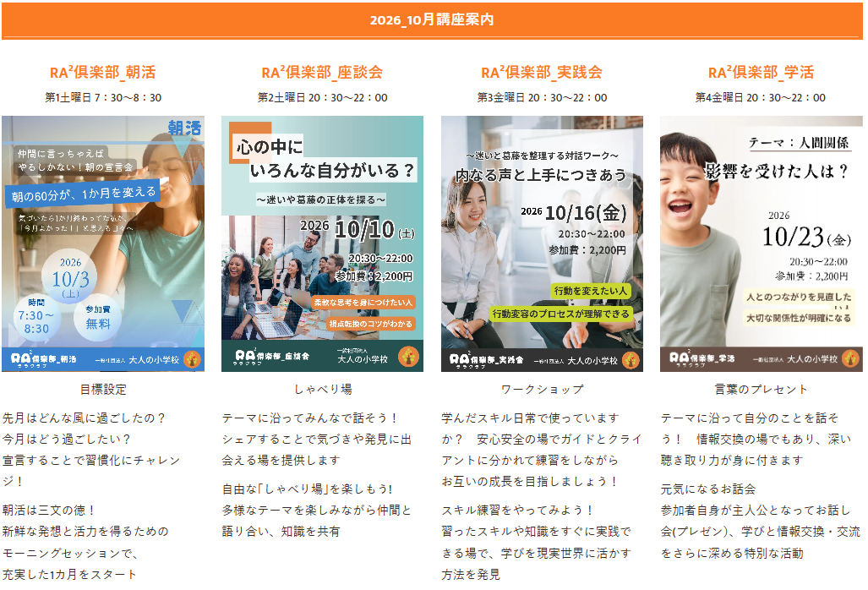Click the 朝の60分が、1か月を変える blue banner
Screen dimensions: 868x590
83,194
